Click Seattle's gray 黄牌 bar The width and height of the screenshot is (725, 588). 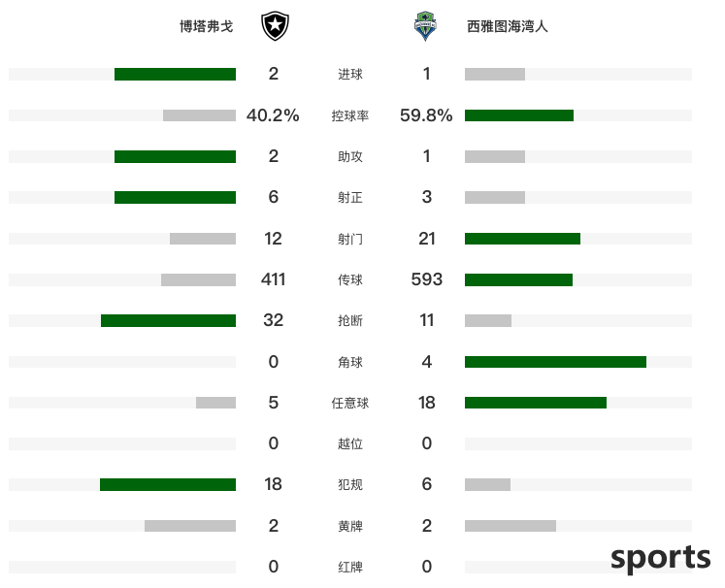(511, 526)
